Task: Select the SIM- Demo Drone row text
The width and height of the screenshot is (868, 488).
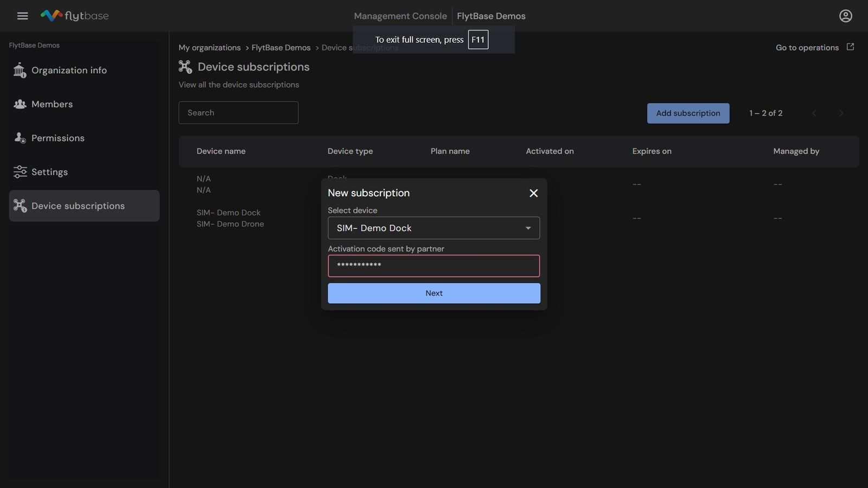Action: tap(230, 224)
